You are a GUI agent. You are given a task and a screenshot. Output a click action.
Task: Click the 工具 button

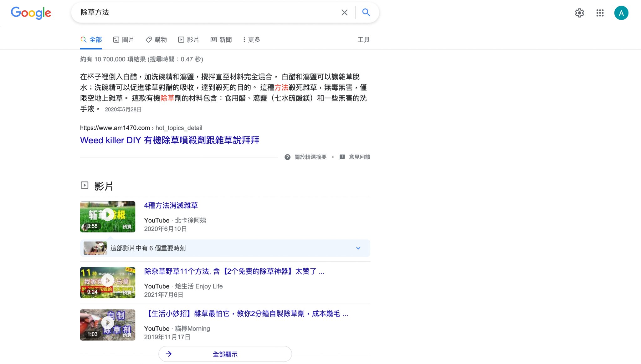363,40
